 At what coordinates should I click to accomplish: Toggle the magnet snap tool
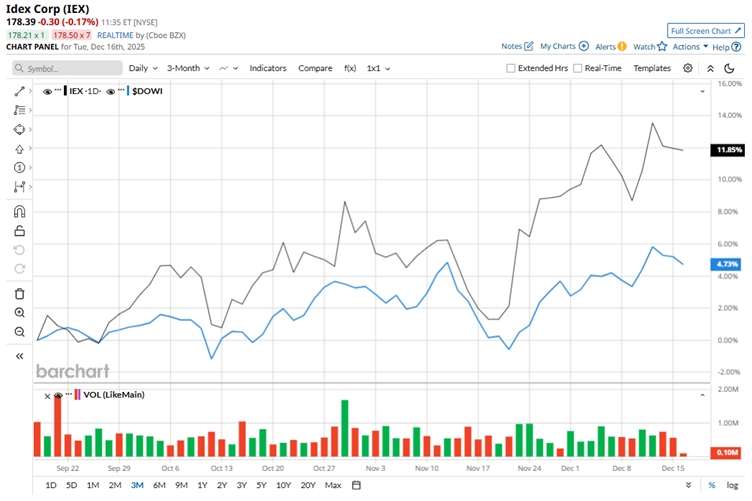tap(19, 211)
